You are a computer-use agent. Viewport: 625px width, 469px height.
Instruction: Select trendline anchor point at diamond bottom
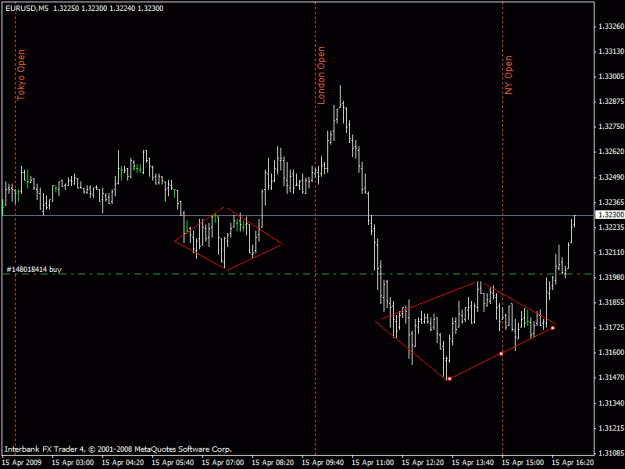[450, 379]
